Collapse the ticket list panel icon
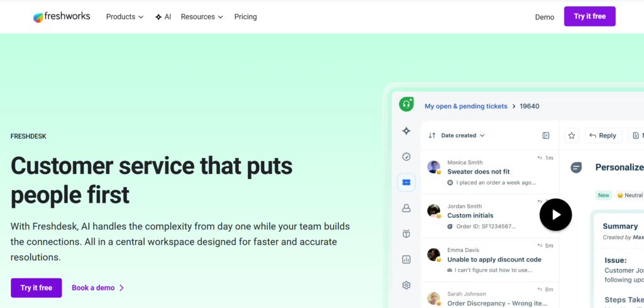 pos(546,135)
